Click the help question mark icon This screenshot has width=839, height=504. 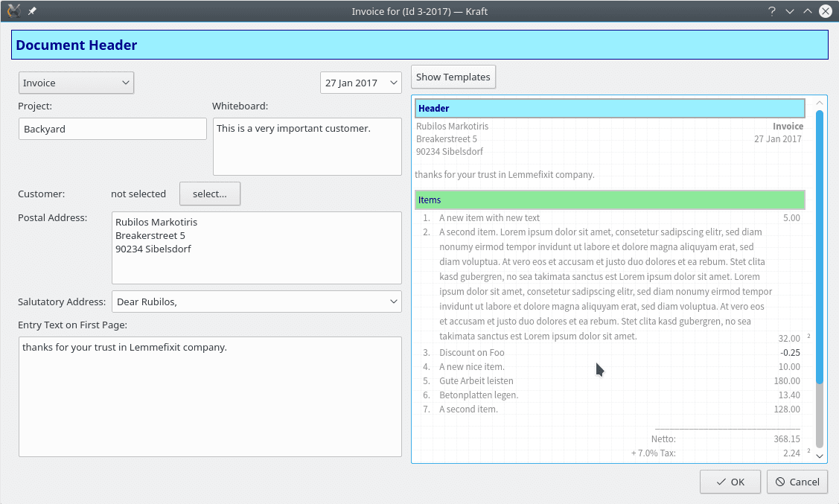(x=772, y=11)
